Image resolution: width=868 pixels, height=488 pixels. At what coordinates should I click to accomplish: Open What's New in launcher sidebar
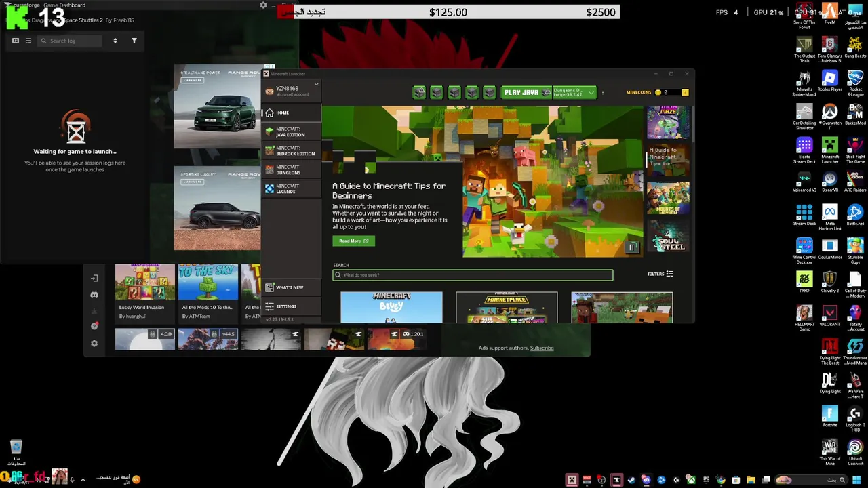point(292,287)
